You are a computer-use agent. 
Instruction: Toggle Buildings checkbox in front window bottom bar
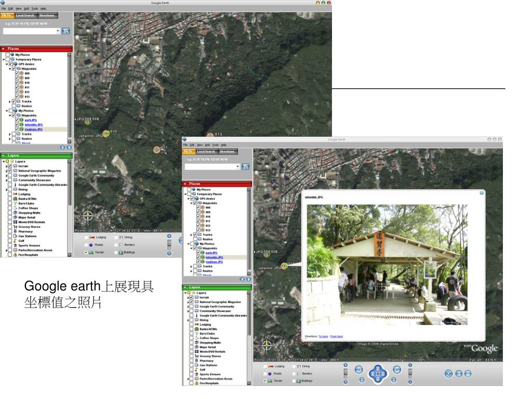coord(294,381)
